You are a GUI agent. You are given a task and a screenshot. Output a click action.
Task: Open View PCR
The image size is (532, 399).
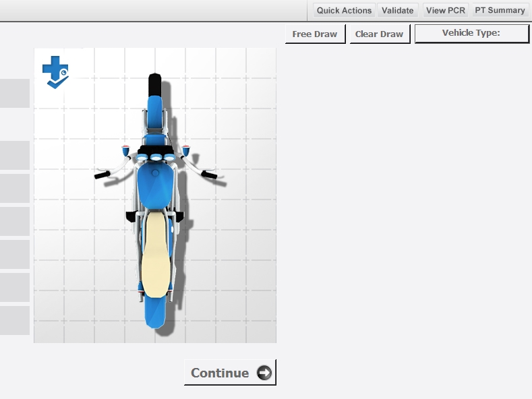pos(446,11)
